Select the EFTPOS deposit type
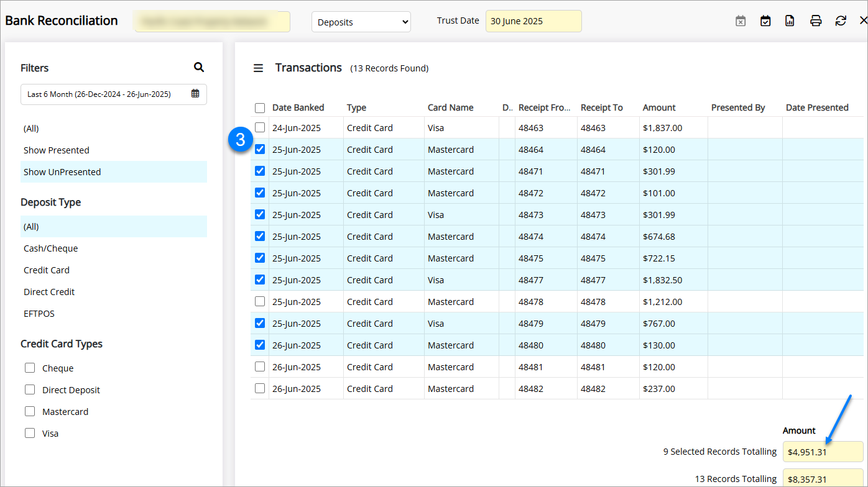Viewport: 868px width, 487px height. pyautogui.click(x=39, y=314)
